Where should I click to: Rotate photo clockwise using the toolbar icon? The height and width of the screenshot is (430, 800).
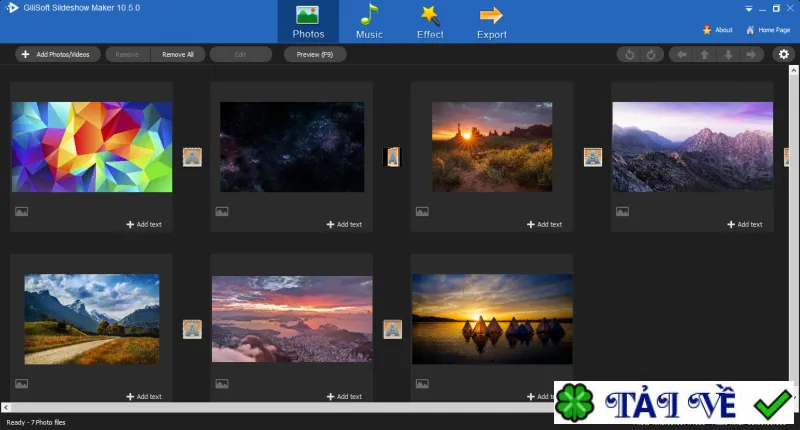(651, 55)
